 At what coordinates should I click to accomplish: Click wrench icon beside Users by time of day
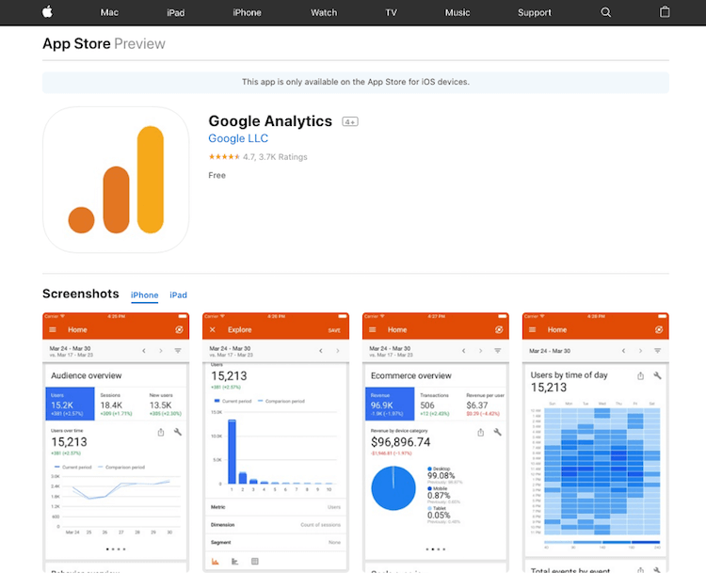tap(657, 375)
